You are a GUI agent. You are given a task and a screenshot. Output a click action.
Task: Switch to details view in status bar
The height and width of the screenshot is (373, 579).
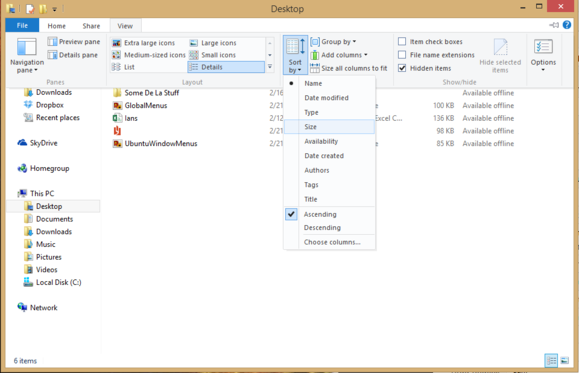tap(551, 360)
